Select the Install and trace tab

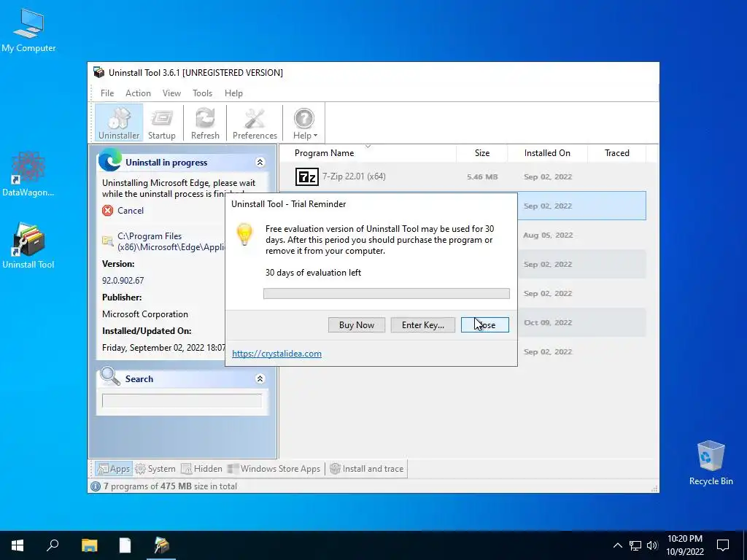tap(367, 469)
